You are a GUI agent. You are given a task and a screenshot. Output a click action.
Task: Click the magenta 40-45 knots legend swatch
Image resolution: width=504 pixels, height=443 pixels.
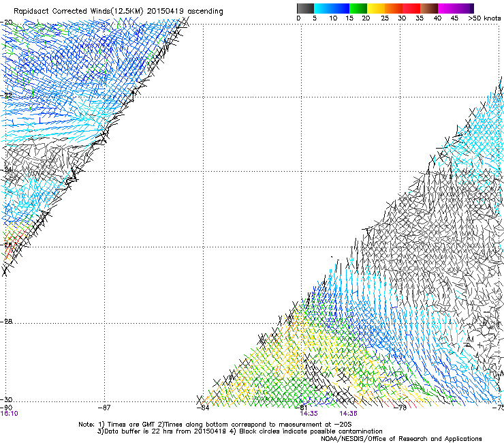447,8
